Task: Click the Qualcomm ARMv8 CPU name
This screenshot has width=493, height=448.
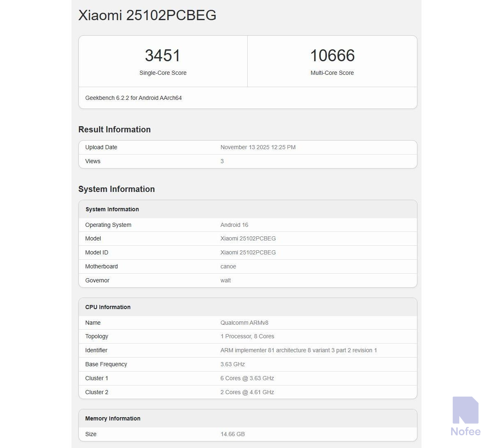Action: click(244, 323)
